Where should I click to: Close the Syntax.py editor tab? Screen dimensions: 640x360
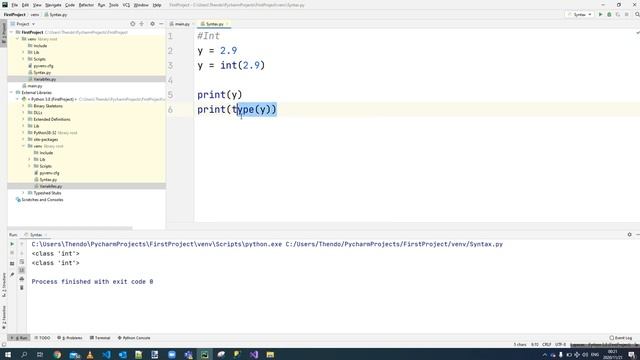point(227,24)
